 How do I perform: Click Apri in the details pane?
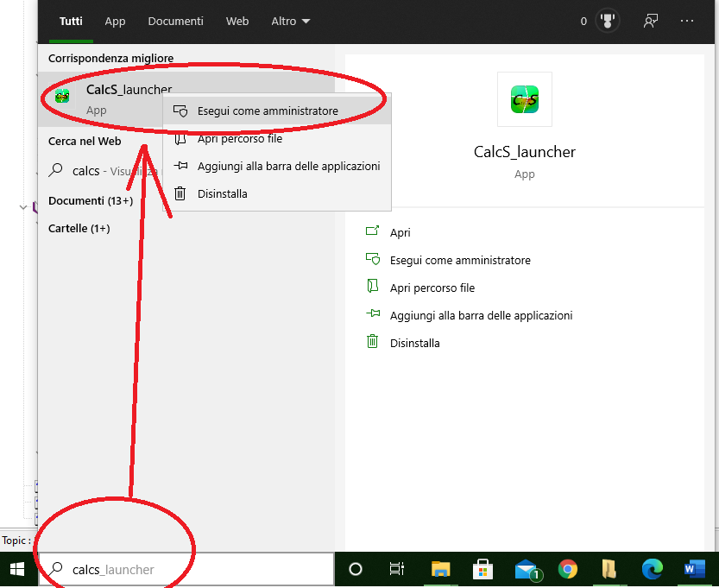pos(400,232)
